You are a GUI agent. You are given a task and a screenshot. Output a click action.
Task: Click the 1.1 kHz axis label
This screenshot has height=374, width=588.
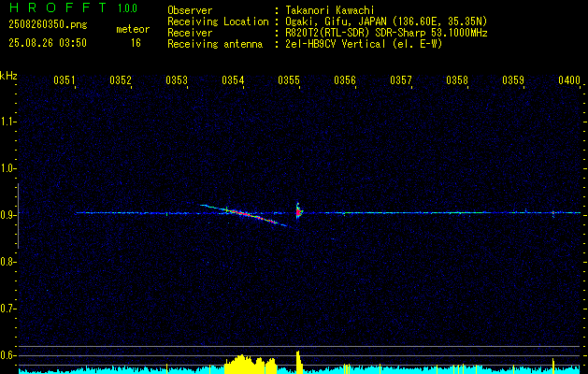click(7, 122)
